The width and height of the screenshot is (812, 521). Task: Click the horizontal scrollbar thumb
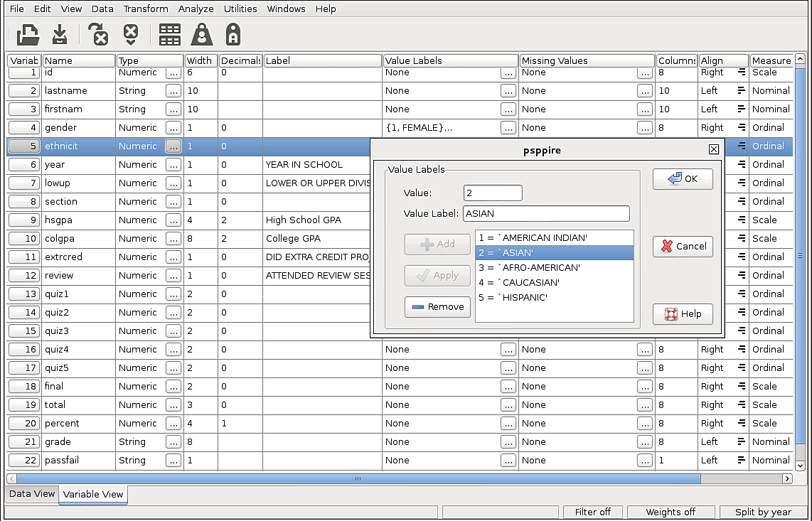coord(358,478)
